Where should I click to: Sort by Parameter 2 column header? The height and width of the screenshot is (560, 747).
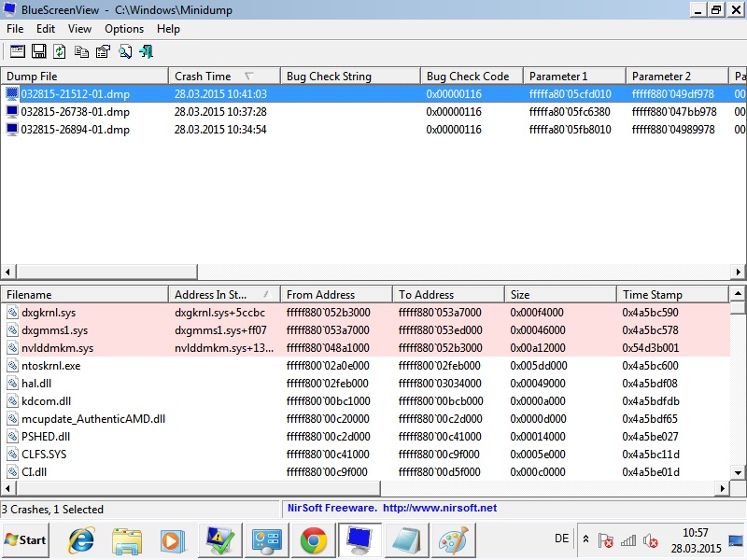(677, 77)
